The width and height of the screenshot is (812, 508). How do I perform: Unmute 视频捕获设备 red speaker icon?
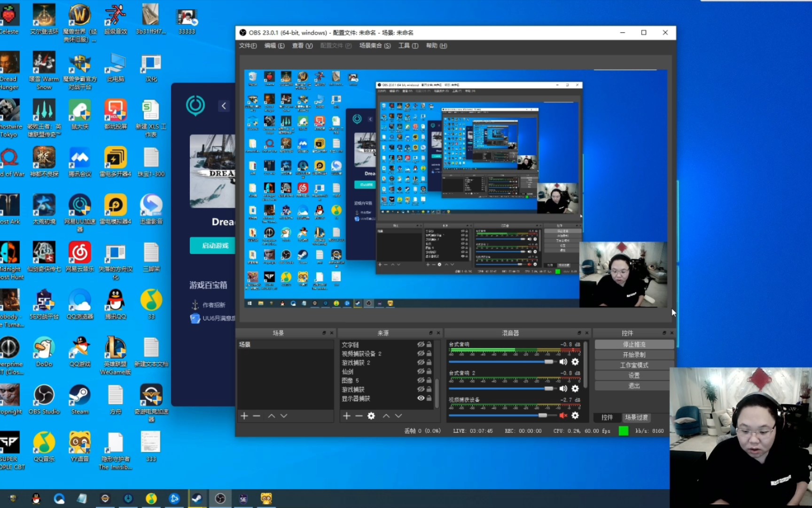(x=563, y=415)
